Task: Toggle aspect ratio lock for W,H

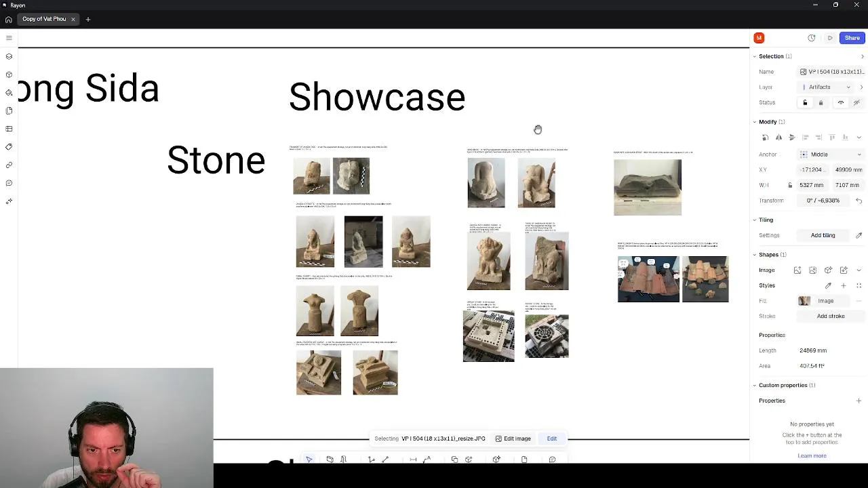Action: (790, 185)
